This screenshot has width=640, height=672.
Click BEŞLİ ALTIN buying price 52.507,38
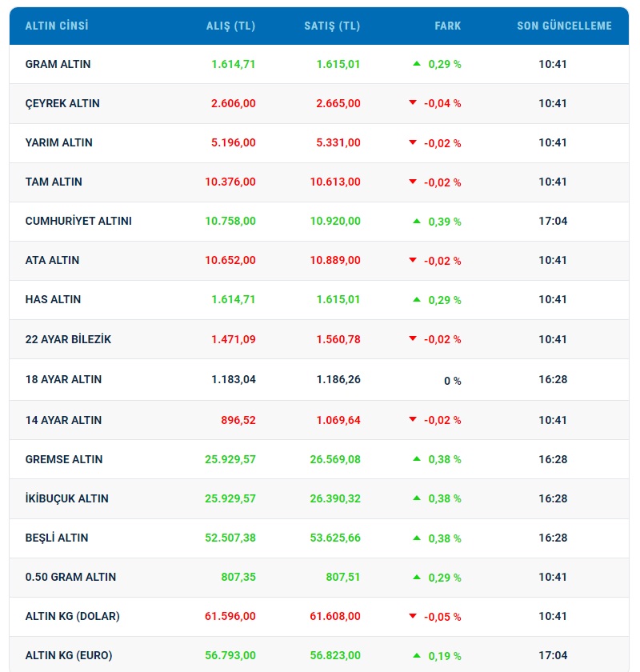click(x=230, y=538)
